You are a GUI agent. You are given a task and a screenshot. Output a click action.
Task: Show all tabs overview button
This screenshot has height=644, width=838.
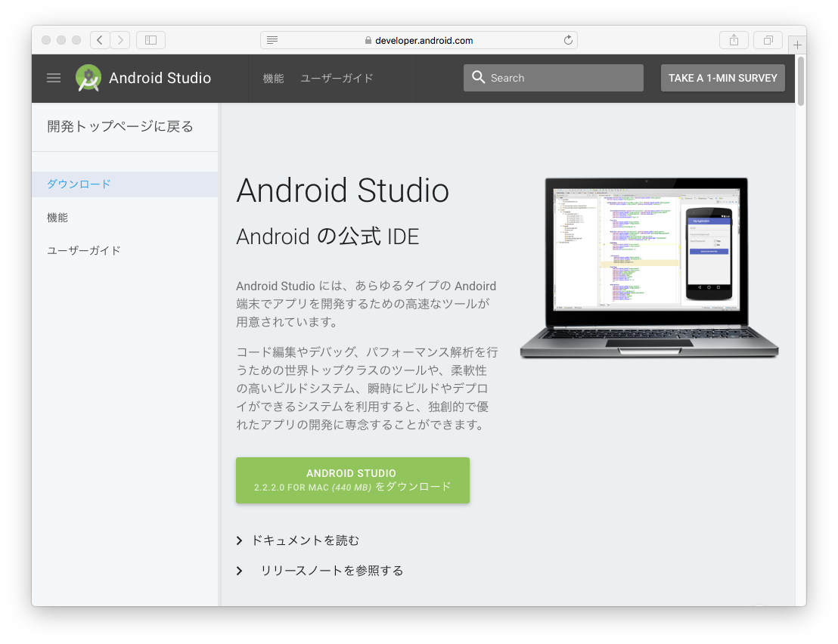tap(768, 40)
